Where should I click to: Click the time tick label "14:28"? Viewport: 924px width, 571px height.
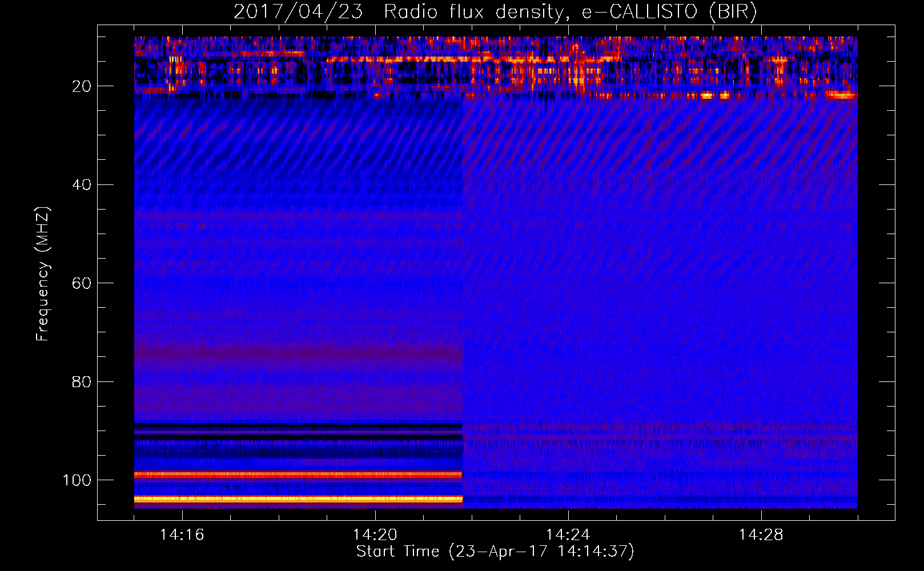coord(761,534)
